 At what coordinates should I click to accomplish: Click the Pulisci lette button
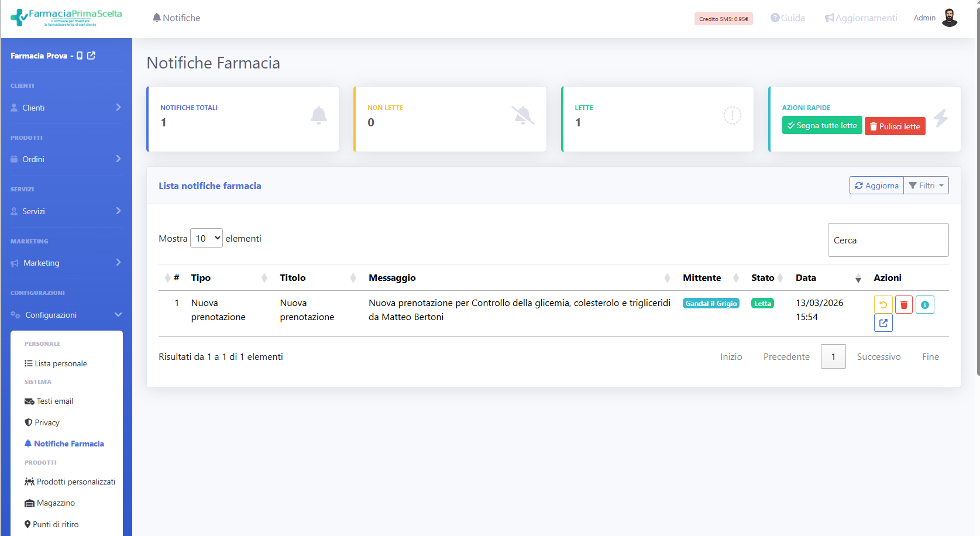click(x=895, y=126)
